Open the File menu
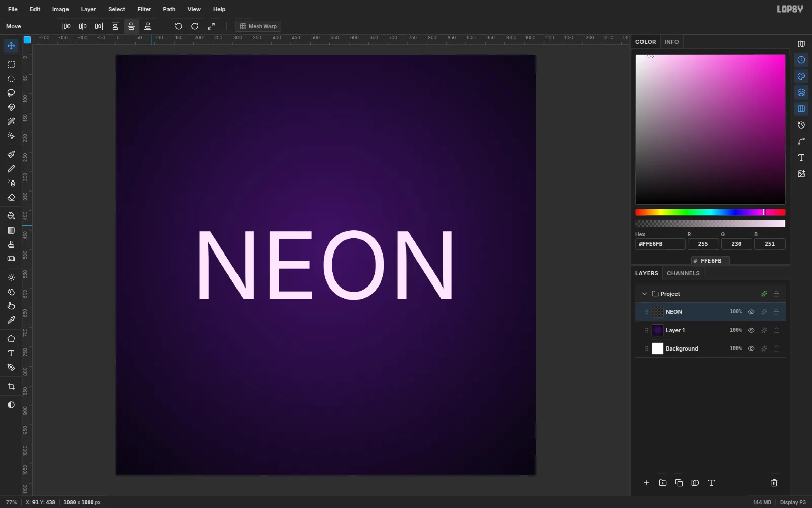 pyautogui.click(x=13, y=9)
